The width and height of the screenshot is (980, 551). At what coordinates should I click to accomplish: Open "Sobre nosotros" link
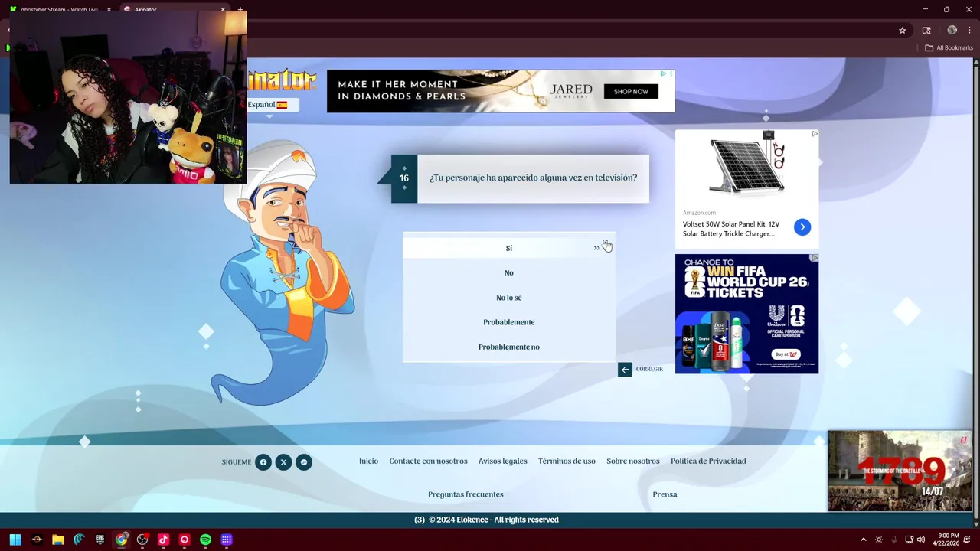point(632,461)
